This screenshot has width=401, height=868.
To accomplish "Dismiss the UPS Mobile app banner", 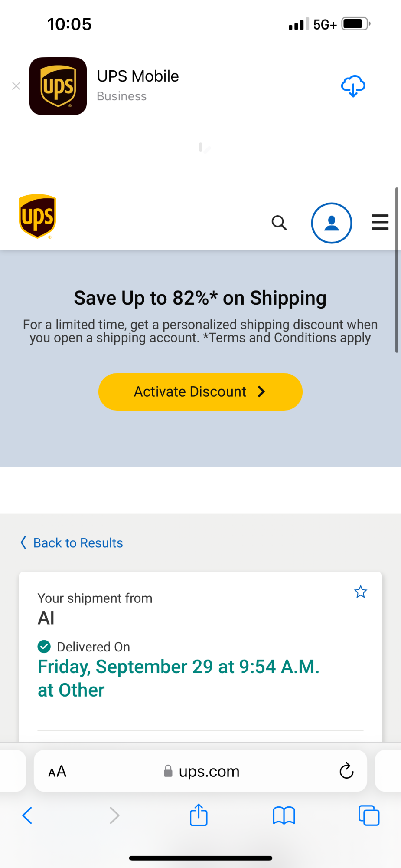I will click(x=16, y=86).
